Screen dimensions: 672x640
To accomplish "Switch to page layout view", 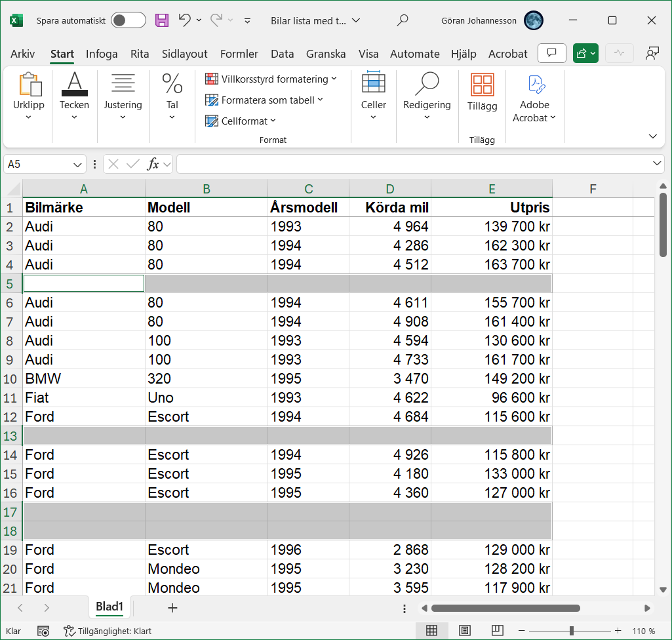I will pyautogui.click(x=465, y=631).
